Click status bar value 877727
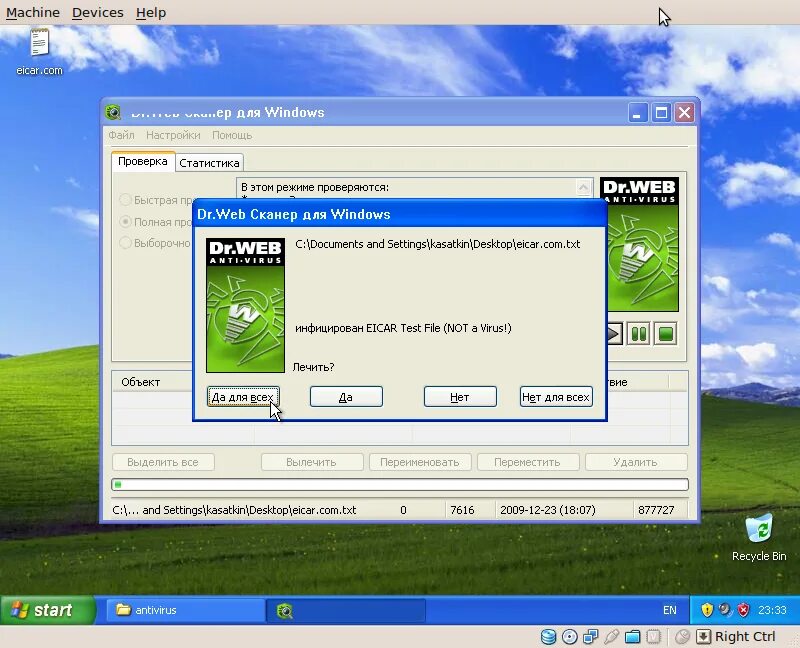The height and width of the screenshot is (648, 800). pyautogui.click(x=656, y=510)
